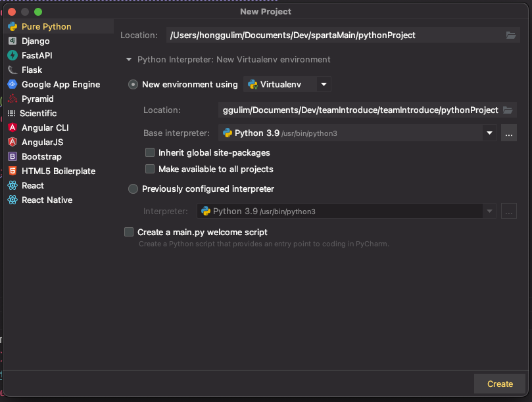Screen dimensions: 532x402
Task: Click the Angular CLI icon
Action: [12, 127]
